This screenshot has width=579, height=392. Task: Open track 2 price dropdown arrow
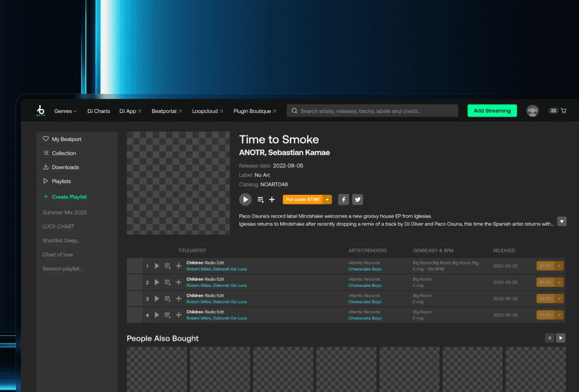[559, 282]
